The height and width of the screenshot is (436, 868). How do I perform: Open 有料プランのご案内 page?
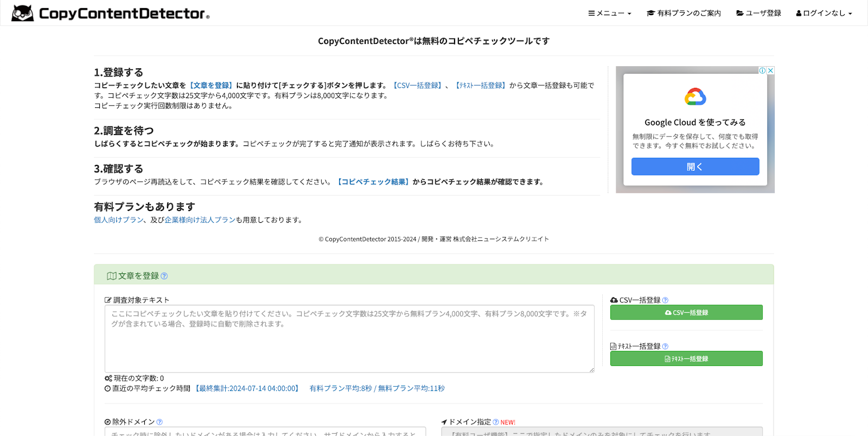pos(684,13)
